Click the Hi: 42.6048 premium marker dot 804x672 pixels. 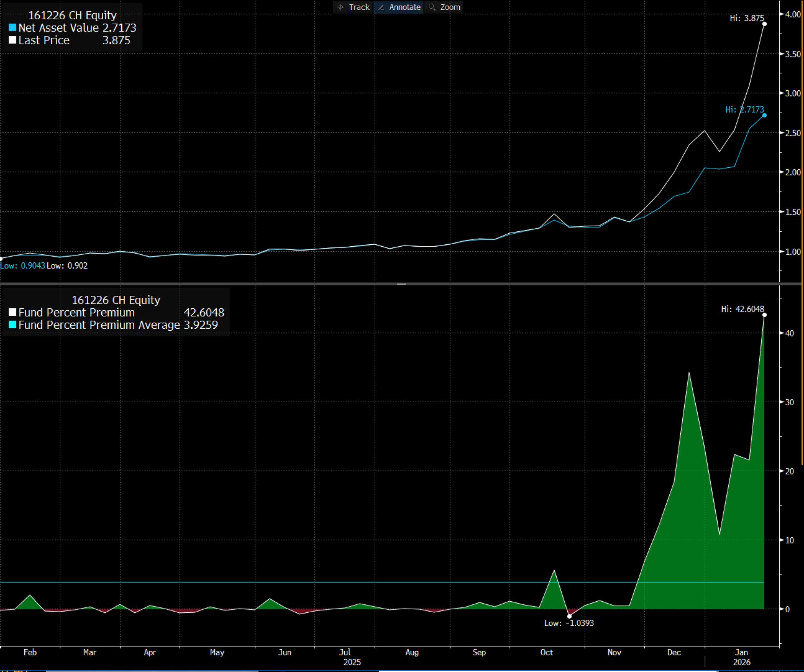(x=764, y=315)
